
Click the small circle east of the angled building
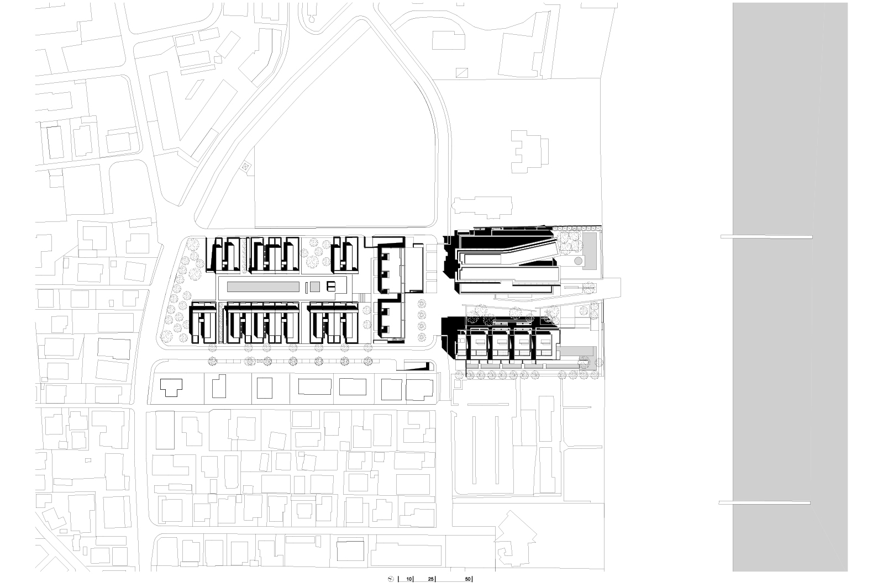click(x=577, y=260)
